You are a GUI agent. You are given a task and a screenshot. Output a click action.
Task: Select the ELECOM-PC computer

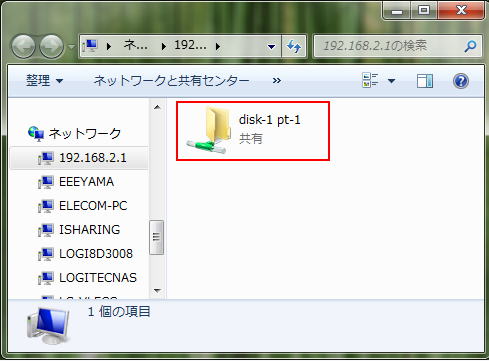coord(93,206)
